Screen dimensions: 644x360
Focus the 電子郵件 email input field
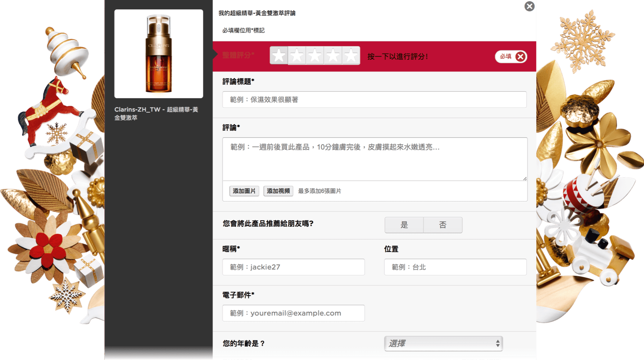pos(294,313)
